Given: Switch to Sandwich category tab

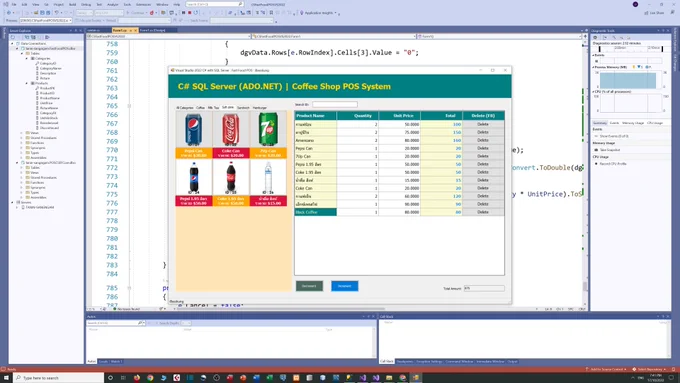Looking at the screenshot, I should point(243,108).
